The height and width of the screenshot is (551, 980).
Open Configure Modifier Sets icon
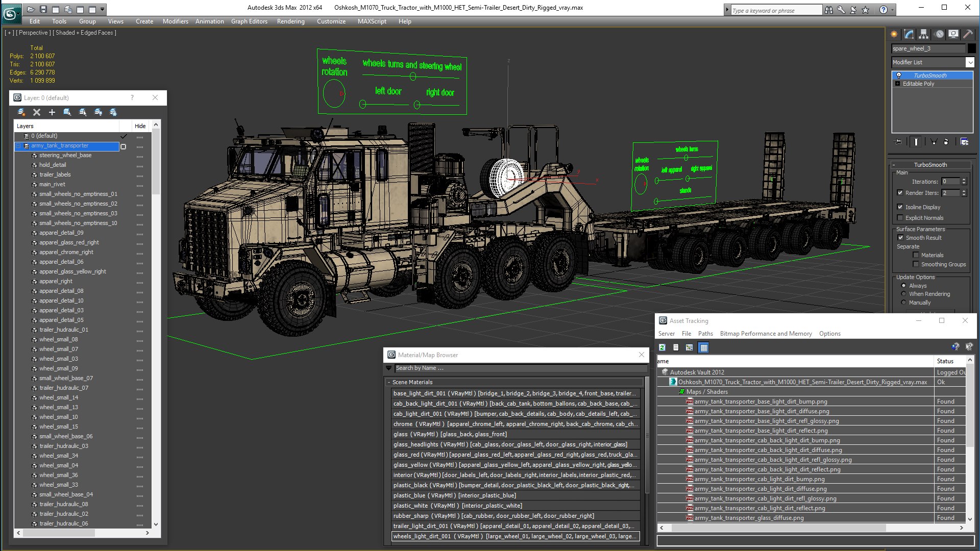[964, 142]
